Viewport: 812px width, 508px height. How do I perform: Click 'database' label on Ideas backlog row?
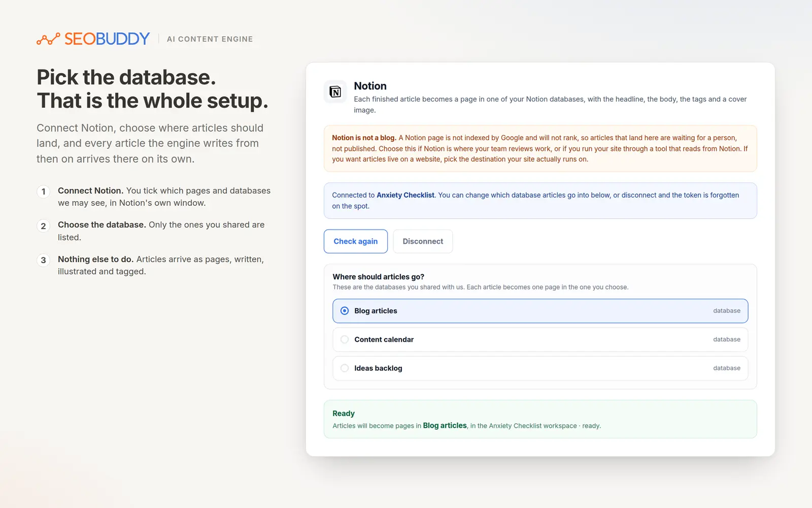tap(727, 368)
